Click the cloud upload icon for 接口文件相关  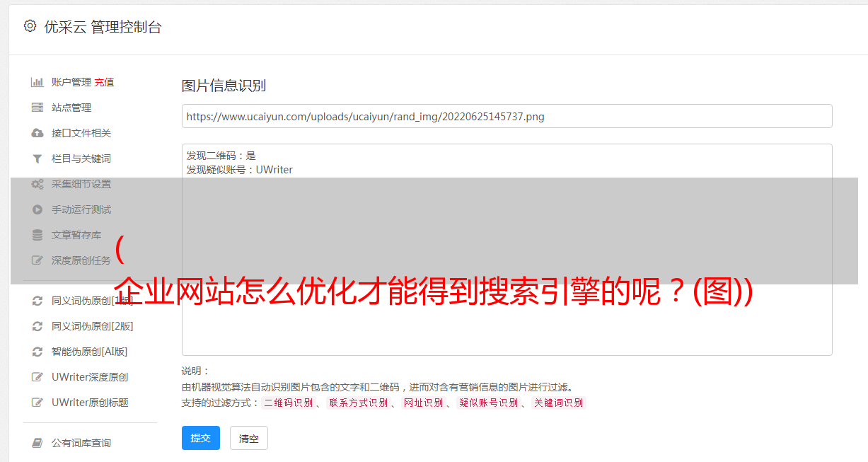(37, 133)
